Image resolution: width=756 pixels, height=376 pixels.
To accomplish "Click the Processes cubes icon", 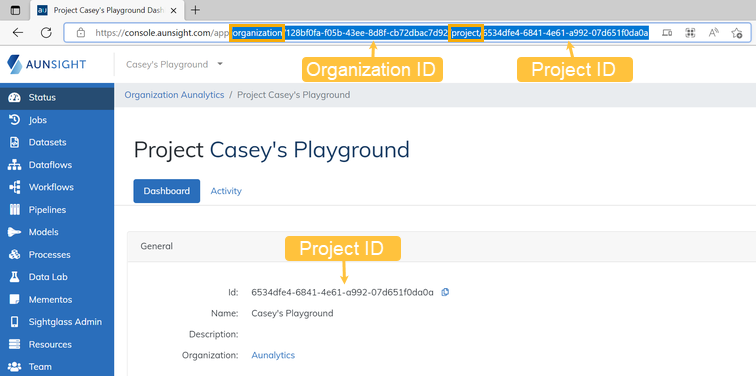I will point(14,255).
